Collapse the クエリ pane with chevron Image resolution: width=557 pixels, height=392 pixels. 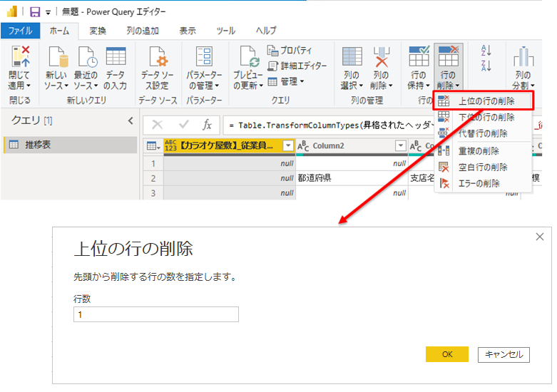(x=131, y=121)
